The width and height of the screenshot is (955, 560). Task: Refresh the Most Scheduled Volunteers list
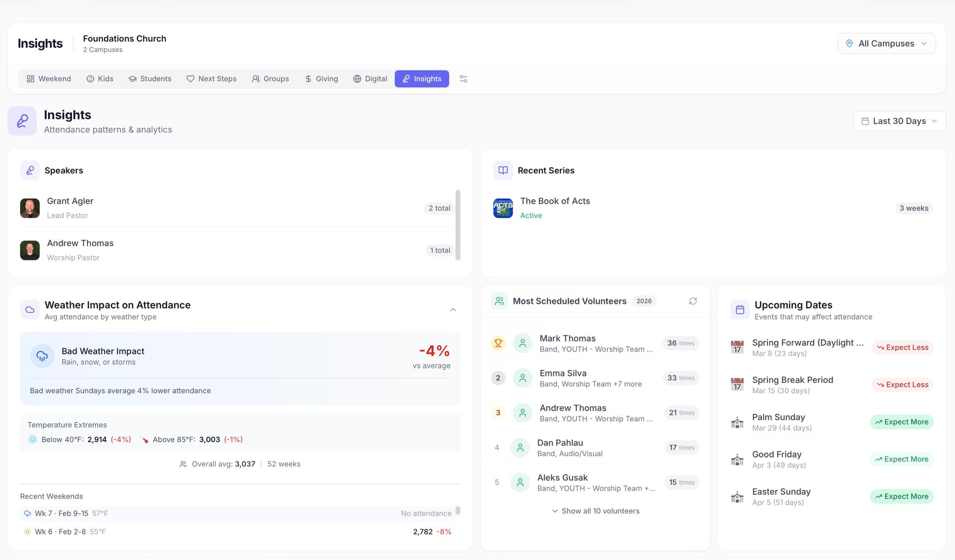pyautogui.click(x=693, y=301)
